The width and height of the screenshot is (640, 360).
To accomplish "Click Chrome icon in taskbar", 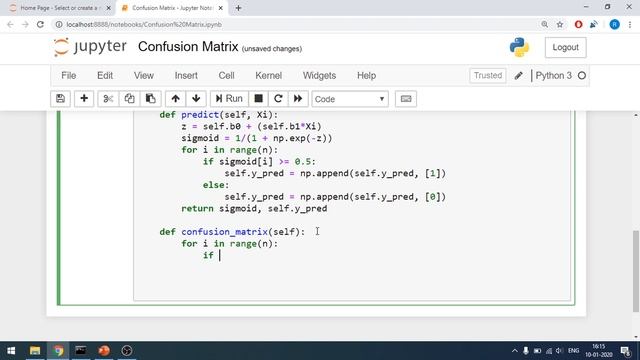I will tap(58, 351).
